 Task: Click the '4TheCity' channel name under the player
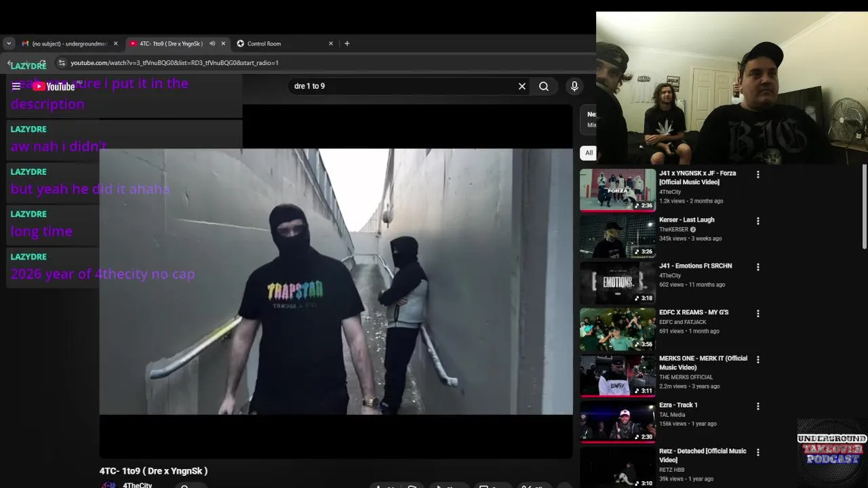(x=137, y=485)
